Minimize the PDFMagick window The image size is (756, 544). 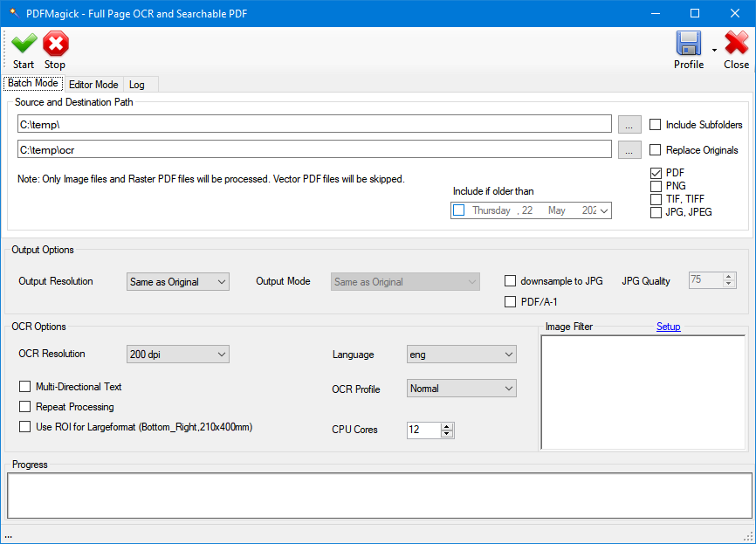656,13
